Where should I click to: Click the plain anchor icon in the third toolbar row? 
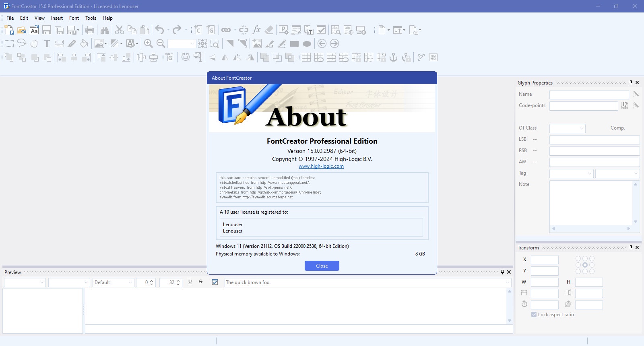394,57
